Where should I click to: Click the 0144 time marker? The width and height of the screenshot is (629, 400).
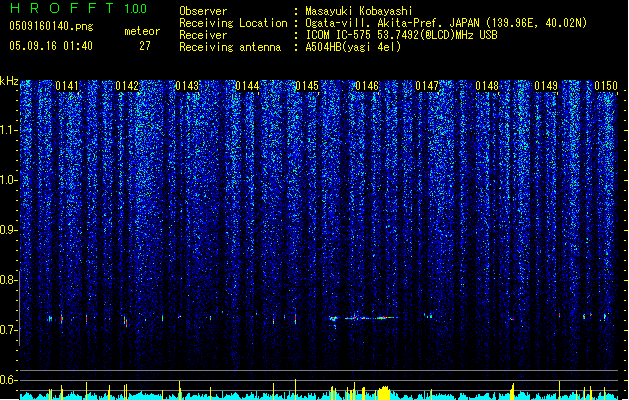(x=247, y=86)
